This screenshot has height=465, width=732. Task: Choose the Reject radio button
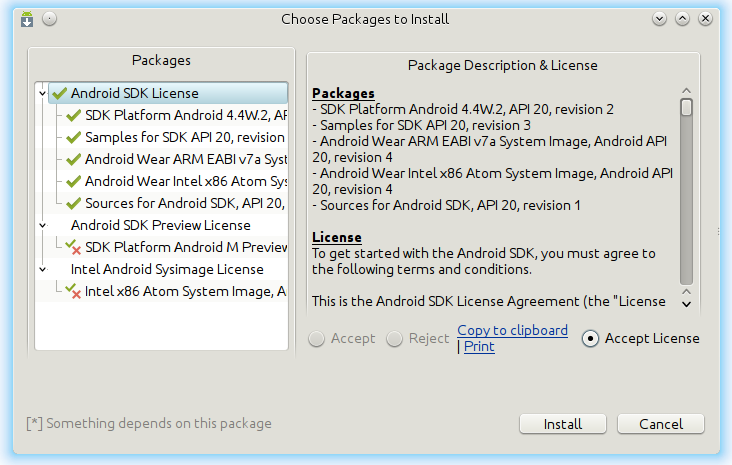395,338
